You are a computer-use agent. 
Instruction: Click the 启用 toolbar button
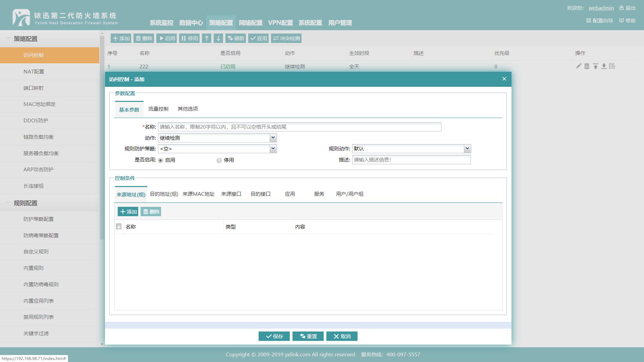point(167,38)
